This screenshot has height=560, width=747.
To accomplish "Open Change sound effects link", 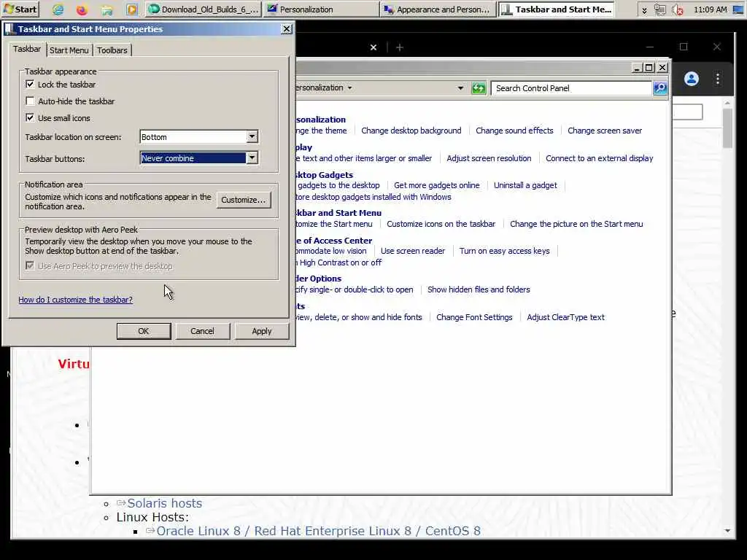I will (514, 131).
